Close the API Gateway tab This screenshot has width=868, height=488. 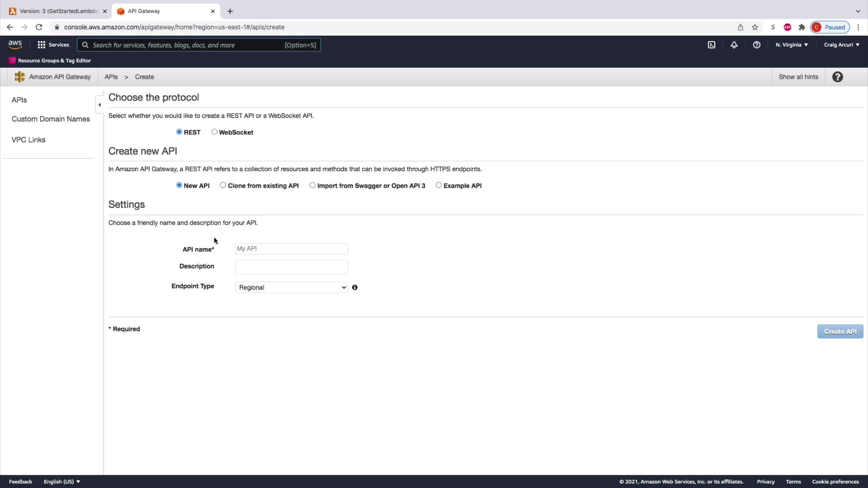(213, 11)
